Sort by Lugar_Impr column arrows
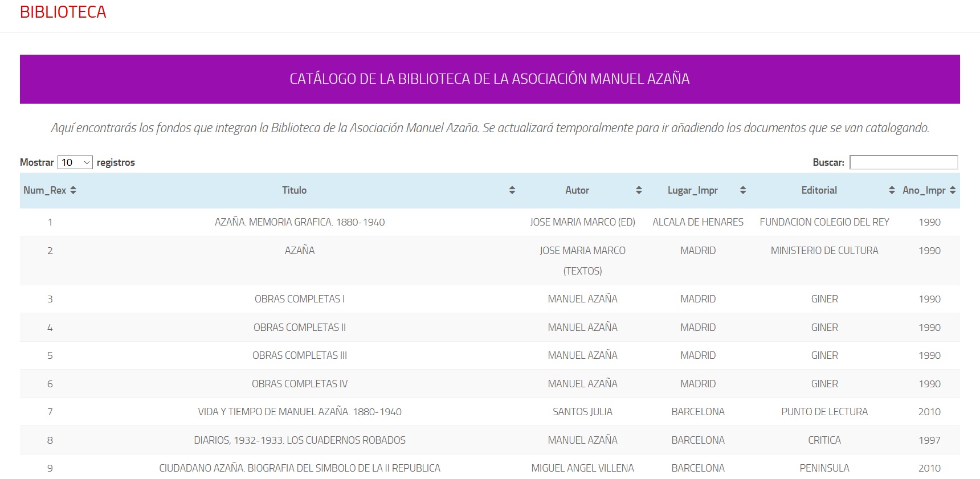This screenshot has width=980, height=479. (743, 190)
